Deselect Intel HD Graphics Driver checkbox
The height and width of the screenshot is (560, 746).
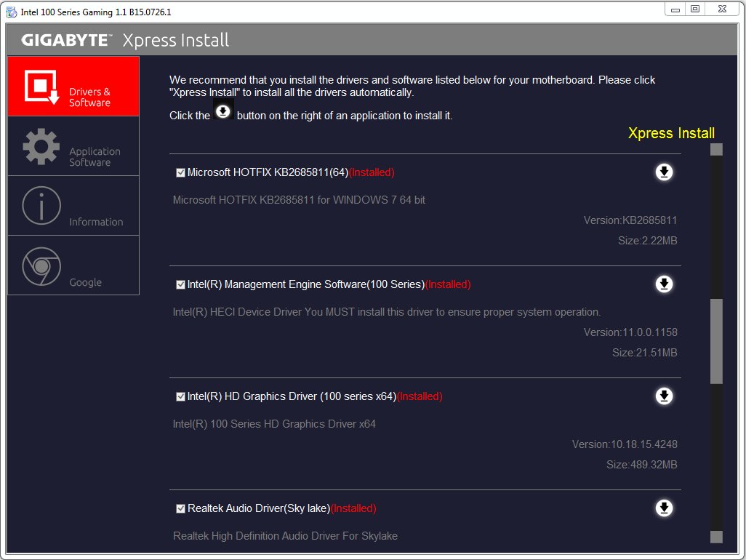click(x=180, y=397)
